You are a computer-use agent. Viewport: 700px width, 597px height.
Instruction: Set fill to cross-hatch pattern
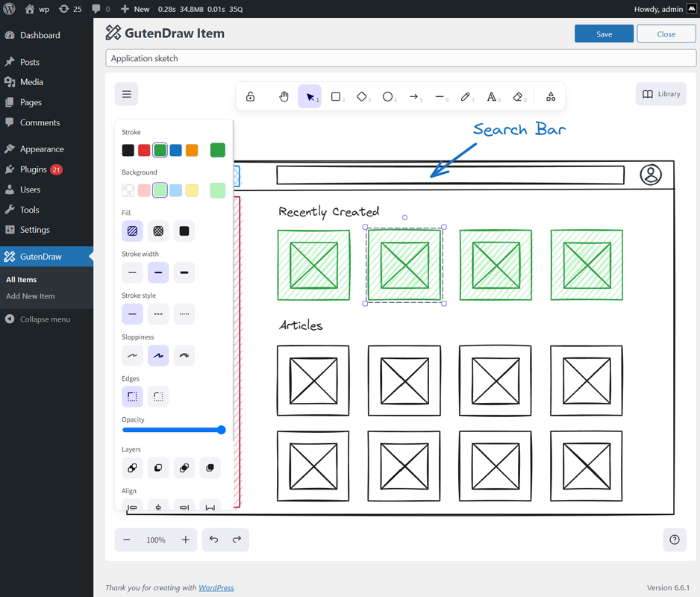pos(158,231)
